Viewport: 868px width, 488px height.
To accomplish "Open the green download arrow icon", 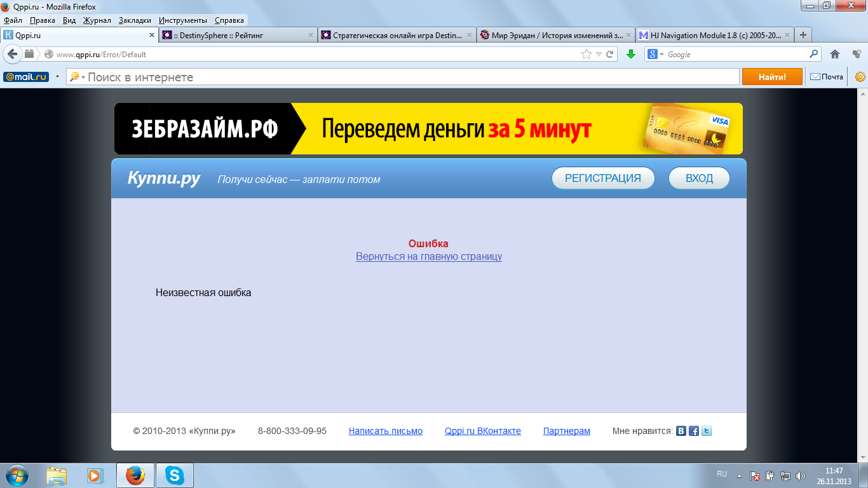I will pos(630,54).
